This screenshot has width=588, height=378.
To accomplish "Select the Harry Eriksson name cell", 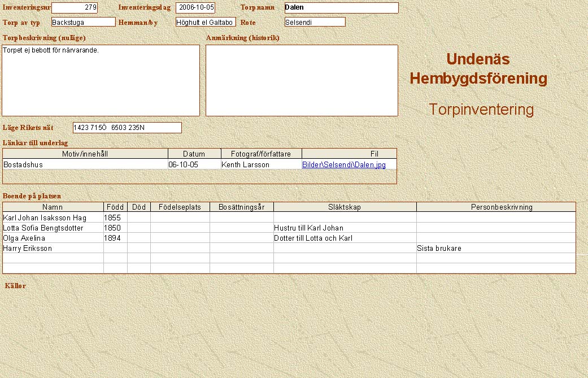I will pos(53,248).
